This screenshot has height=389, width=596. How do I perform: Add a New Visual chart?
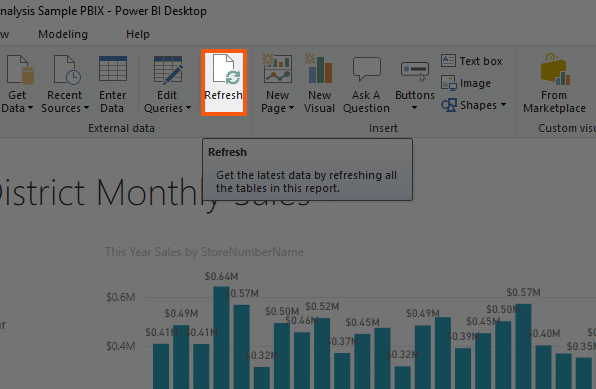tap(319, 69)
